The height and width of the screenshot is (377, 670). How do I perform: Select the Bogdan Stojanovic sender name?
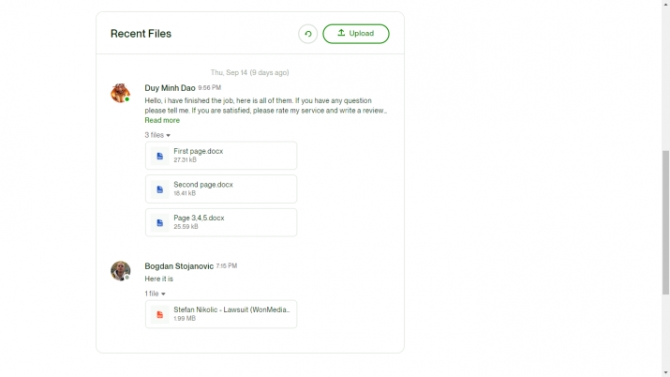179,266
